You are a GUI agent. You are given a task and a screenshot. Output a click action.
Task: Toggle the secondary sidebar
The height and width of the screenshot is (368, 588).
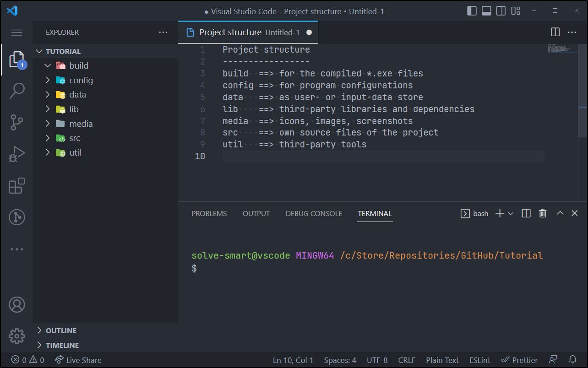(500, 11)
